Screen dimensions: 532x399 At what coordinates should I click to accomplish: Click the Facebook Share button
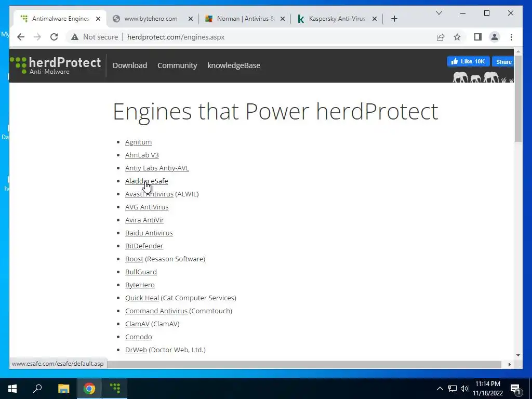[503, 61]
